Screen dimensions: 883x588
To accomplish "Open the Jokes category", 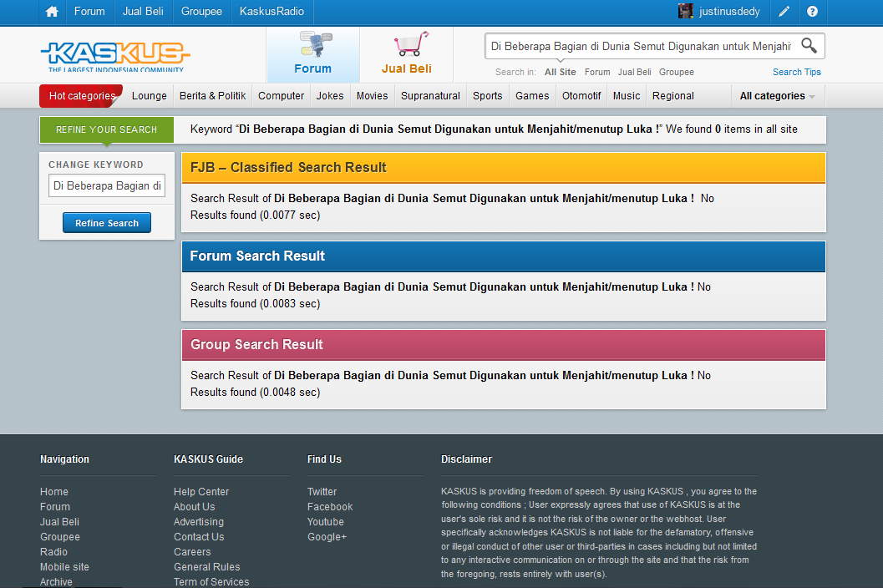I will [x=330, y=96].
